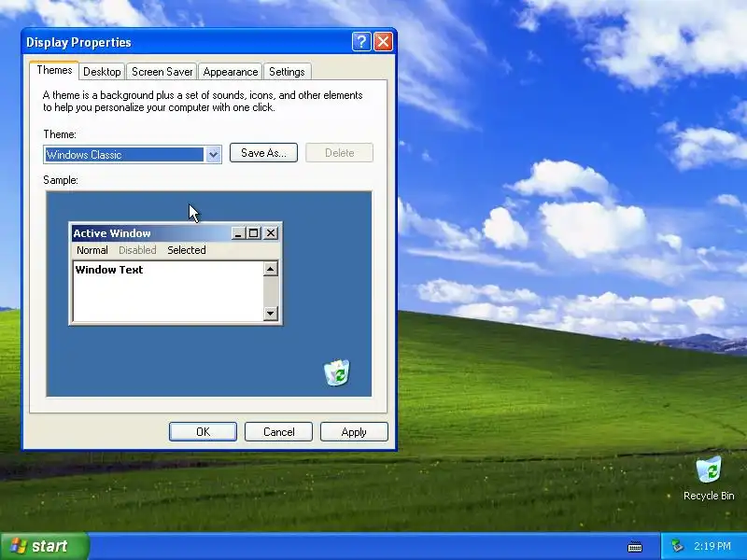The width and height of the screenshot is (747, 560).
Task: Click the Display Properties help question mark
Action: [361, 42]
